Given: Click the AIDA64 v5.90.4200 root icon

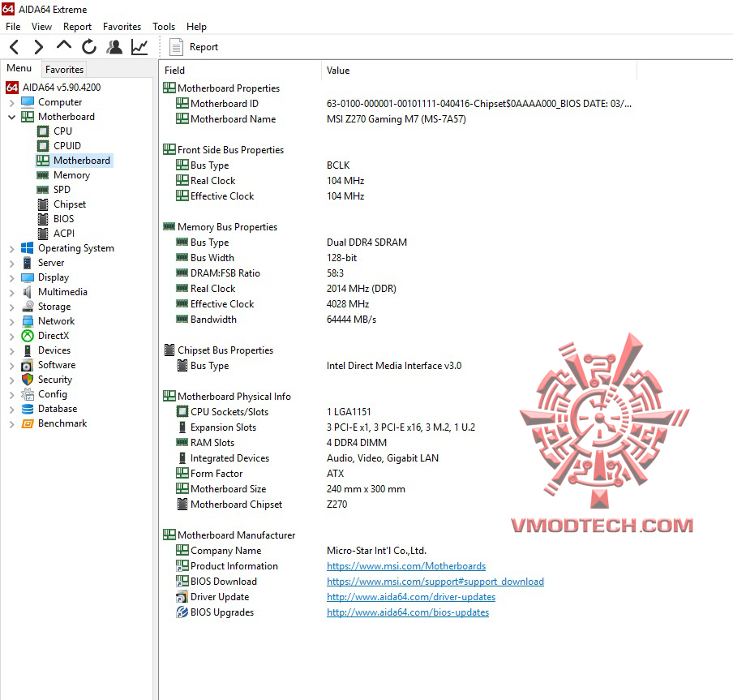Looking at the screenshot, I should click(12, 88).
